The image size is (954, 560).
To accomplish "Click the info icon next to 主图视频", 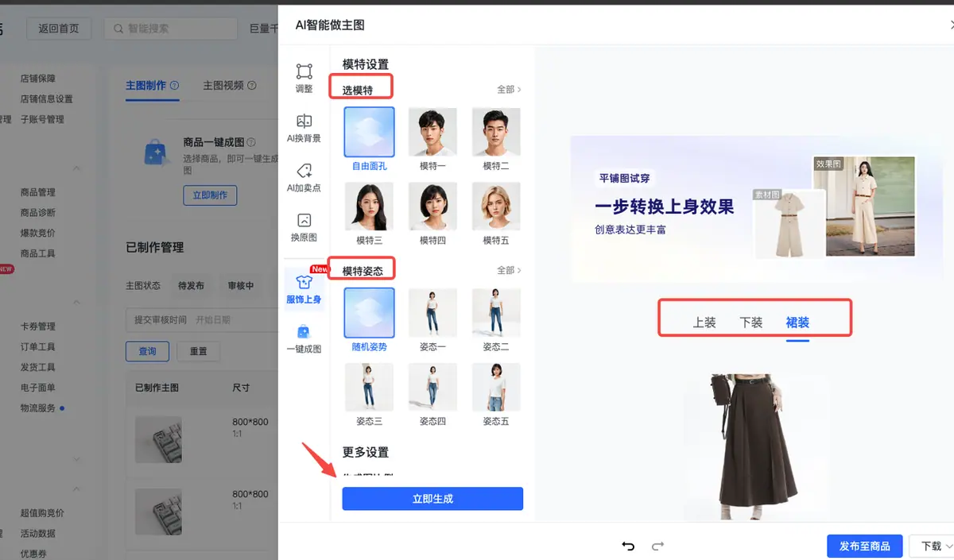I will [x=252, y=85].
